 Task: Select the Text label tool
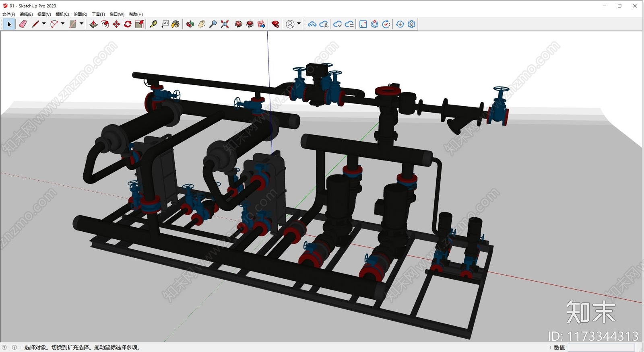click(165, 25)
